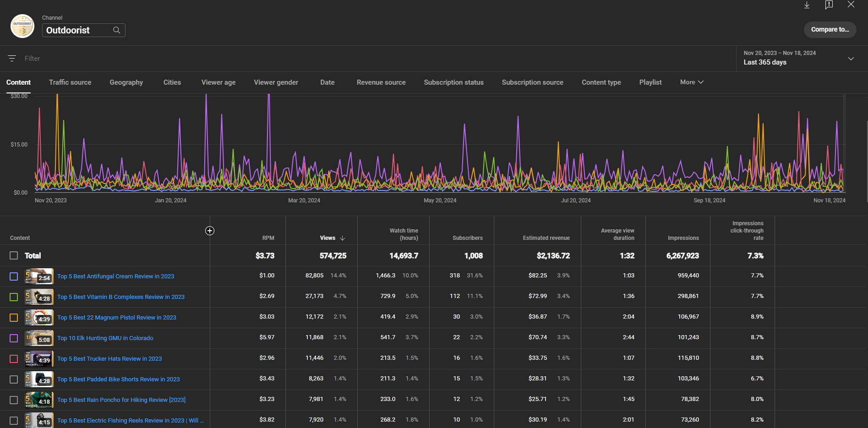Viewport: 868px width, 428px height.
Task: Sort by Impressions click-through rate column
Action: [x=747, y=231]
